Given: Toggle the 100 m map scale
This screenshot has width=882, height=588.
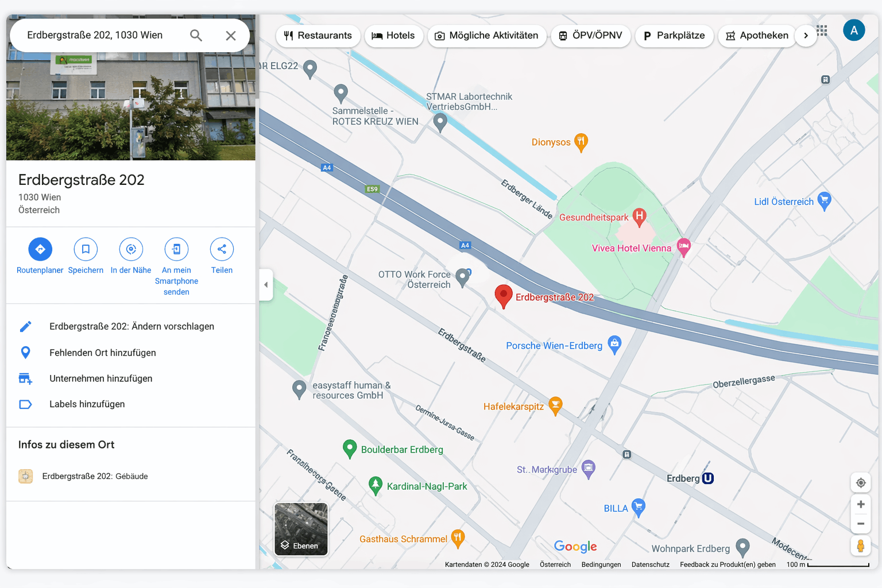Looking at the screenshot, I should pos(828,564).
